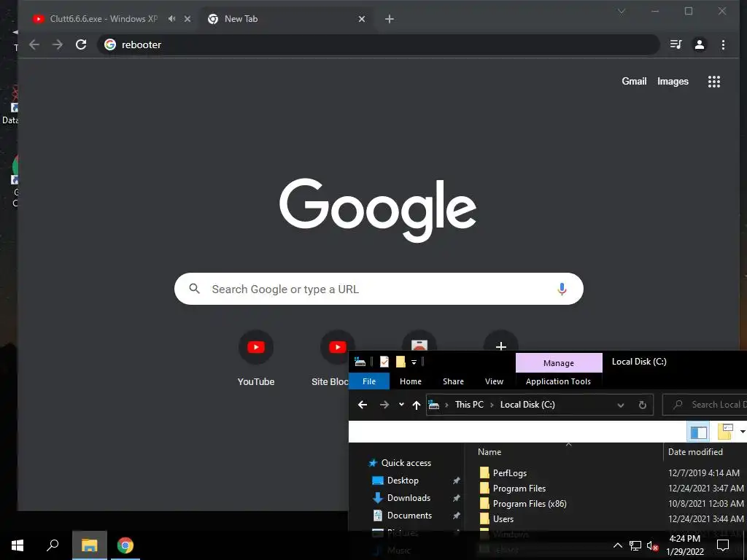Image resolution: width=747 pixels, height=560 pixels.
Task: Click Chrome's back navigation arrow
Action: (x=34, y=44)
